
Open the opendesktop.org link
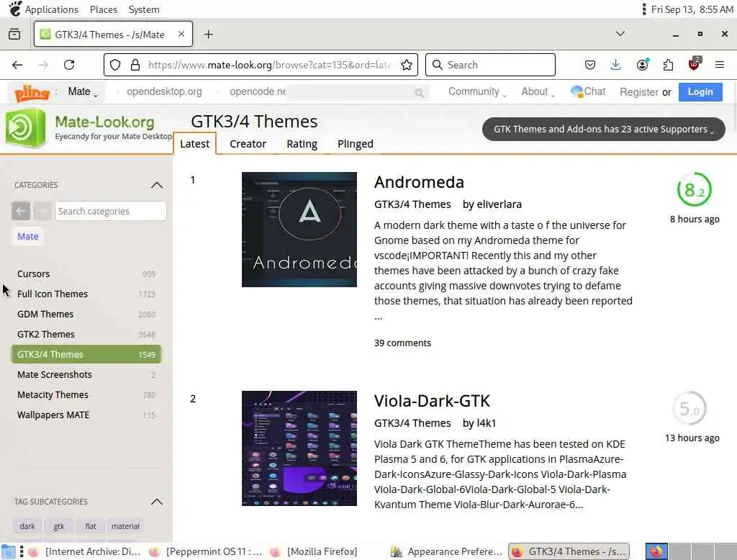point(164,91)
